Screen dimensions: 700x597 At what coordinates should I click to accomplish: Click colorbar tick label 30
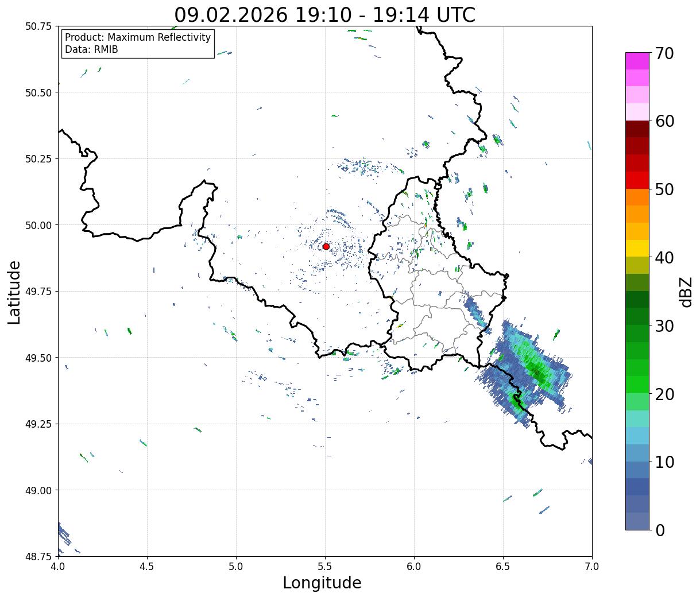(664, 326)
